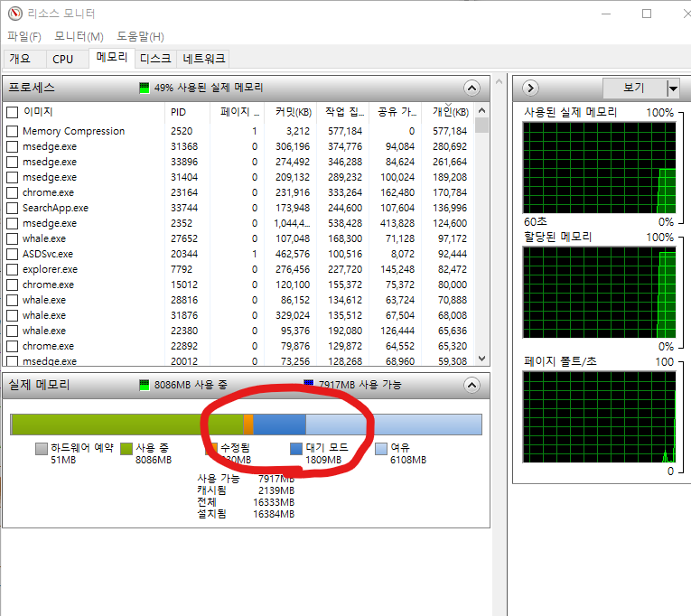Image resolution: width=691 pixels, height=616 pixels.
Task: Open the 네트워크 tab
Action: tap(204, 59)
